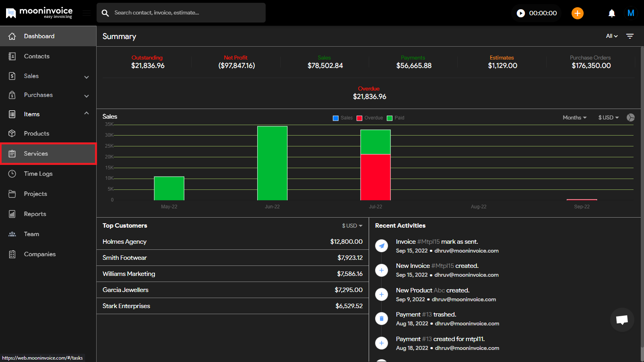Click the Overdue $21,836.96 summary
The width and height of the screenshot is (644, 362).
369,93
